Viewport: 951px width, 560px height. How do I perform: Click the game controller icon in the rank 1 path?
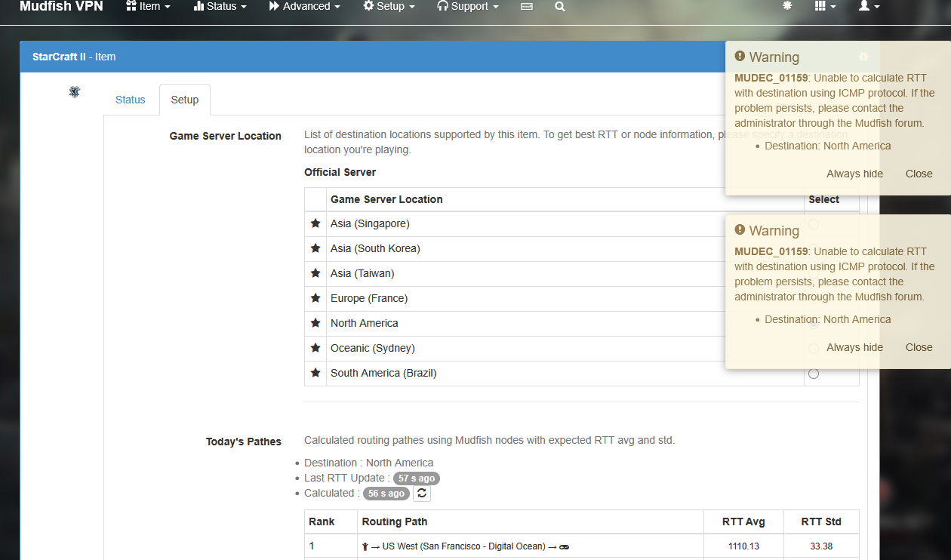(x=565, y=546)
